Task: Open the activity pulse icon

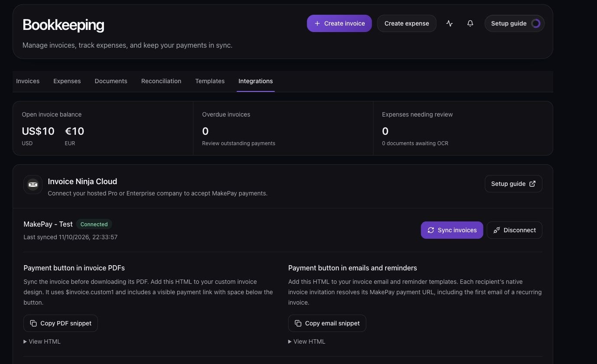Action: tap(449, 23)
